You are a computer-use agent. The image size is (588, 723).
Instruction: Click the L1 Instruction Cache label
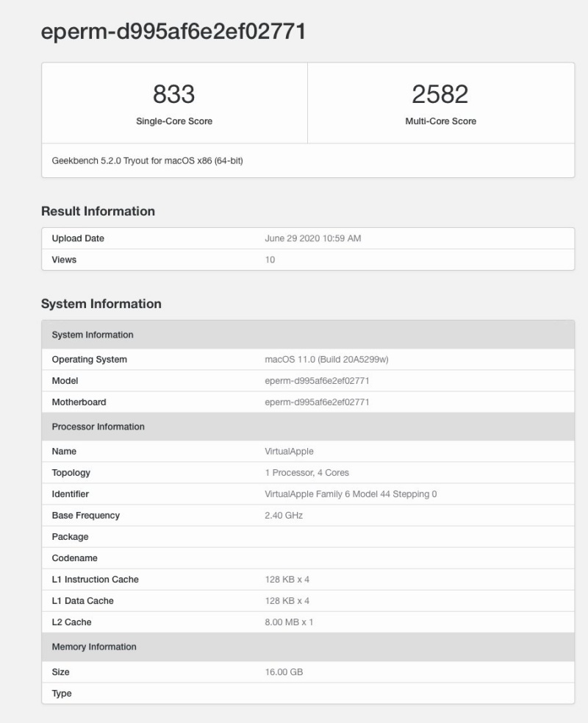[95, 580]
